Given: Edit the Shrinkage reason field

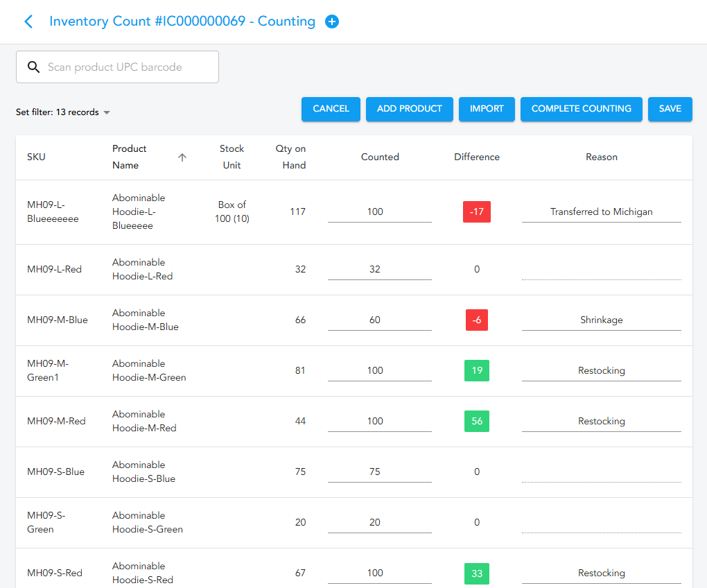Looking at the screenshot, I should (x=601, y=320).
